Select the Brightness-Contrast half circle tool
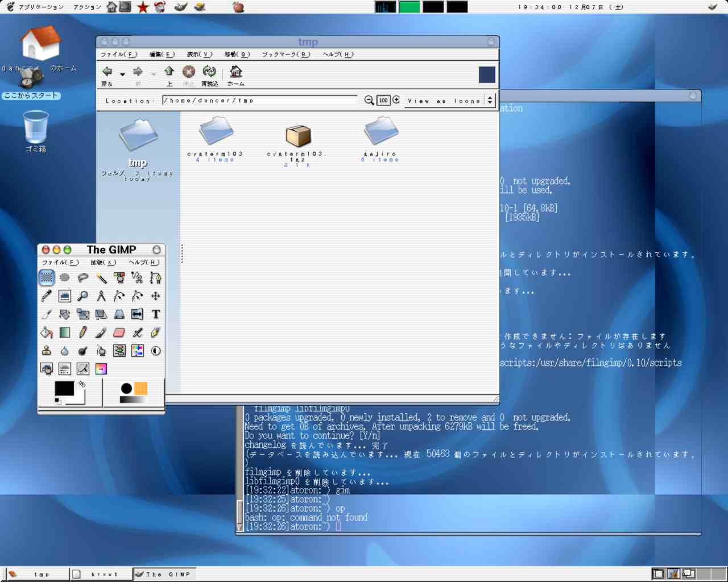The height and width of the screenshot is (582, 728). (x=155, y=350)
